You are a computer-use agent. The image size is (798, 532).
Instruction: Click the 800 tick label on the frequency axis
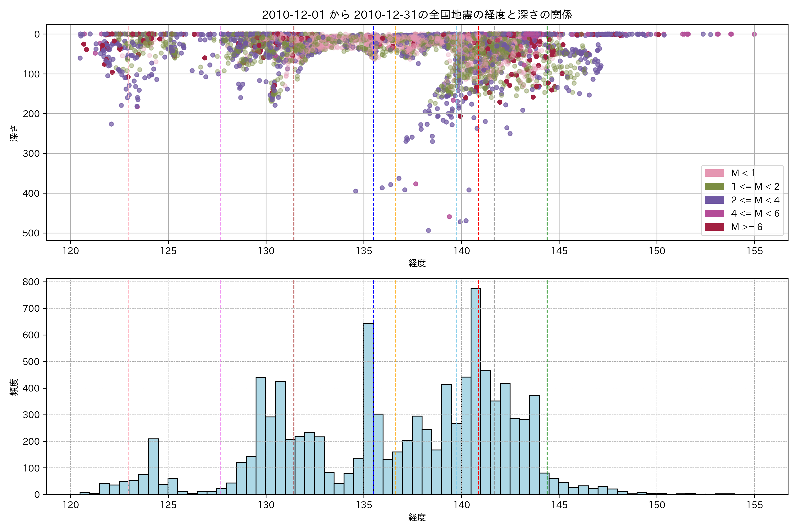(31, 282)
